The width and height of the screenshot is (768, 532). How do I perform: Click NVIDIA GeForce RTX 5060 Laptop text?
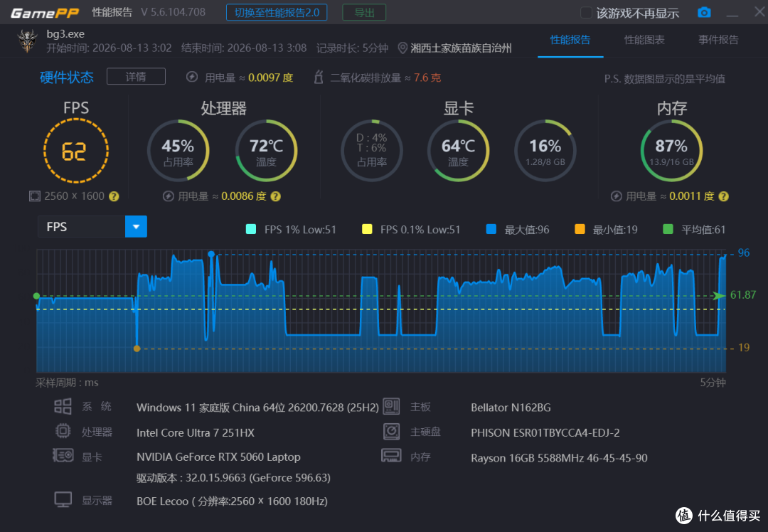pos(218,457)
